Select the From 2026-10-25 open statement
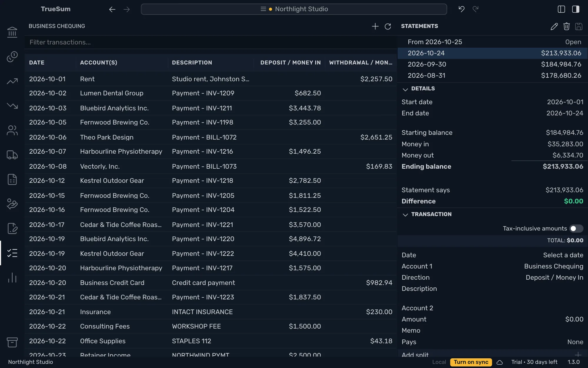This screenshot has height=368, width=588. [492, 42]
